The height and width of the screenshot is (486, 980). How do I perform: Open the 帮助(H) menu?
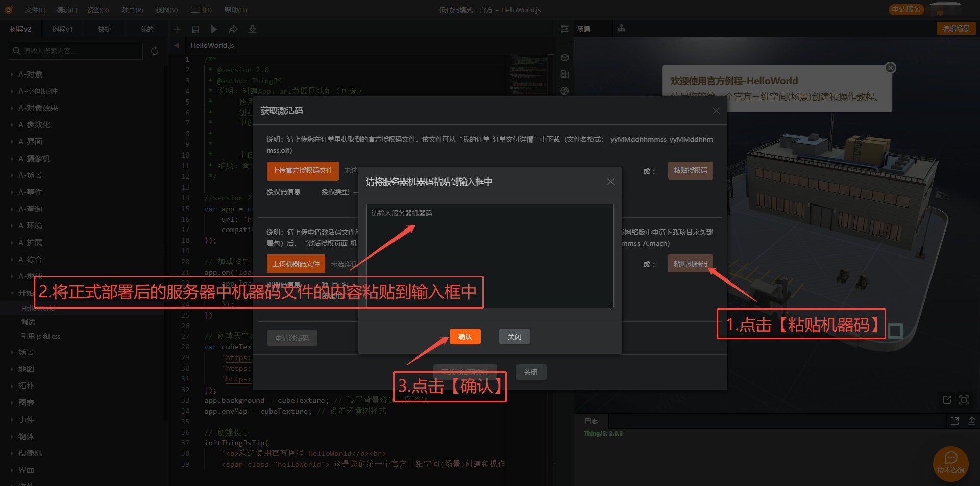coord(236,10)
